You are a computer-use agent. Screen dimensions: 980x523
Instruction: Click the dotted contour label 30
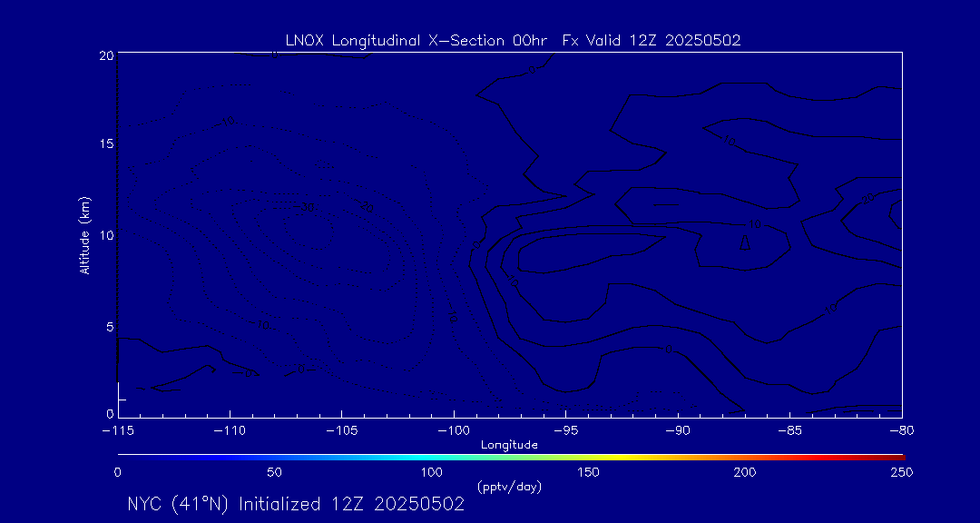tap(307, 207)
